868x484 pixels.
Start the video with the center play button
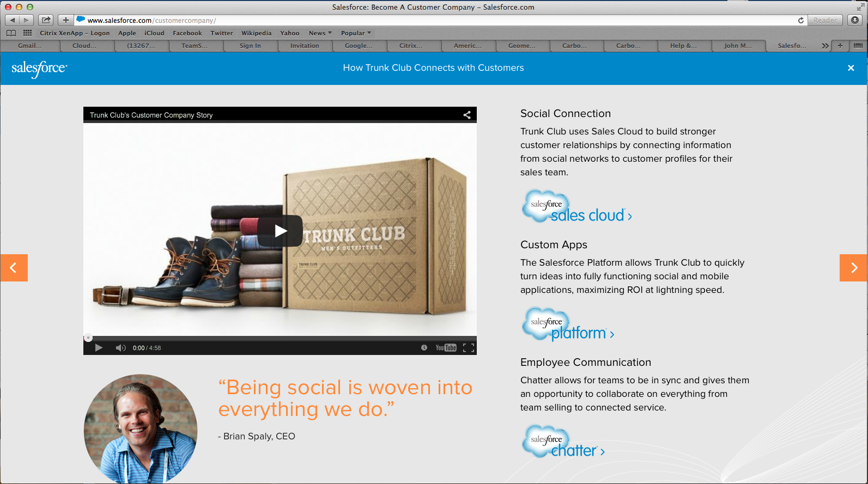(x=280, y=231)
